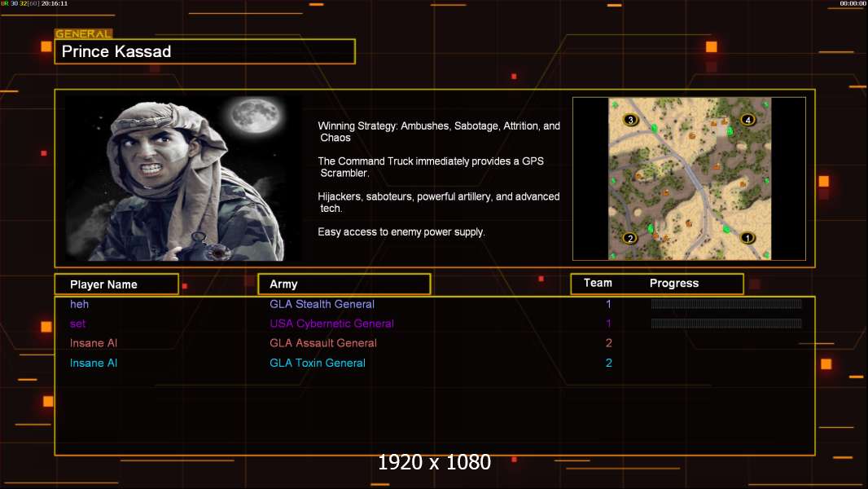The height and width of the screenshot is (489, 868).
Task: Click the "GLA Stealth General" army entry
Action: coord(322,304)
